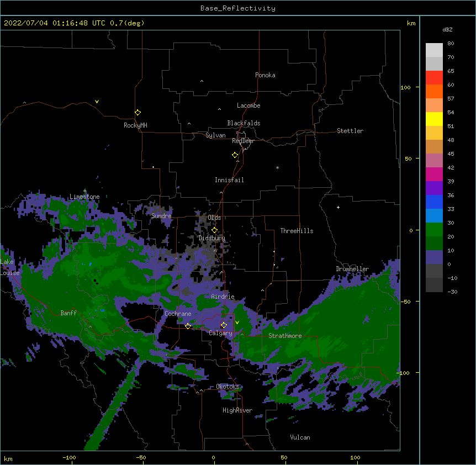
Task: Click the Vulcan city label
Action: point(300,437)
